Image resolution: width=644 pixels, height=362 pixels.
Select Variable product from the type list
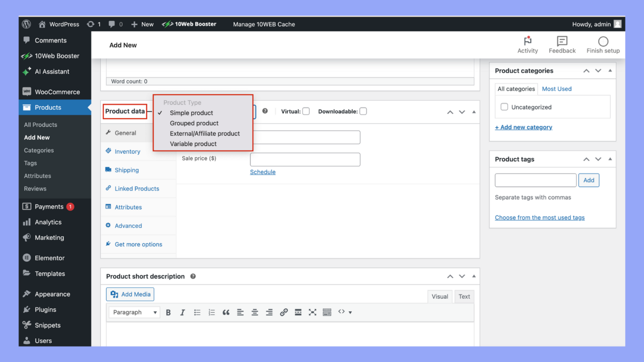point(193,144)
